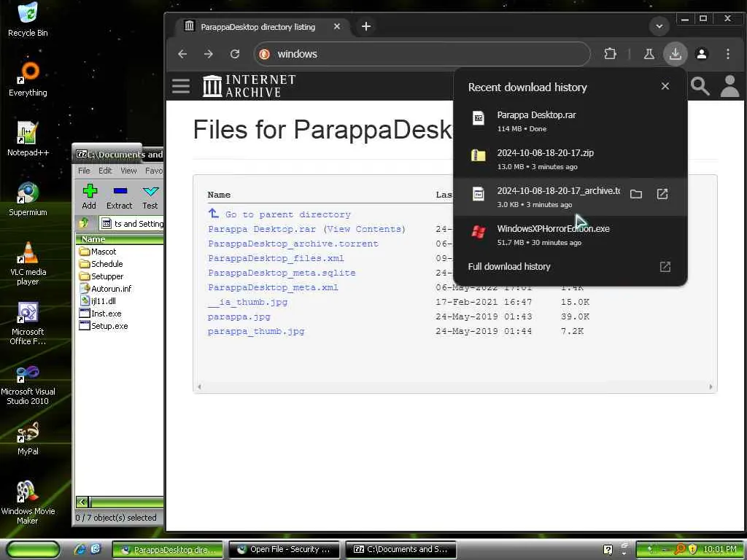The image size is (747, 560).
Task: Open the browser profile icon
Action: pyautogui.click(x=702, y=54)
